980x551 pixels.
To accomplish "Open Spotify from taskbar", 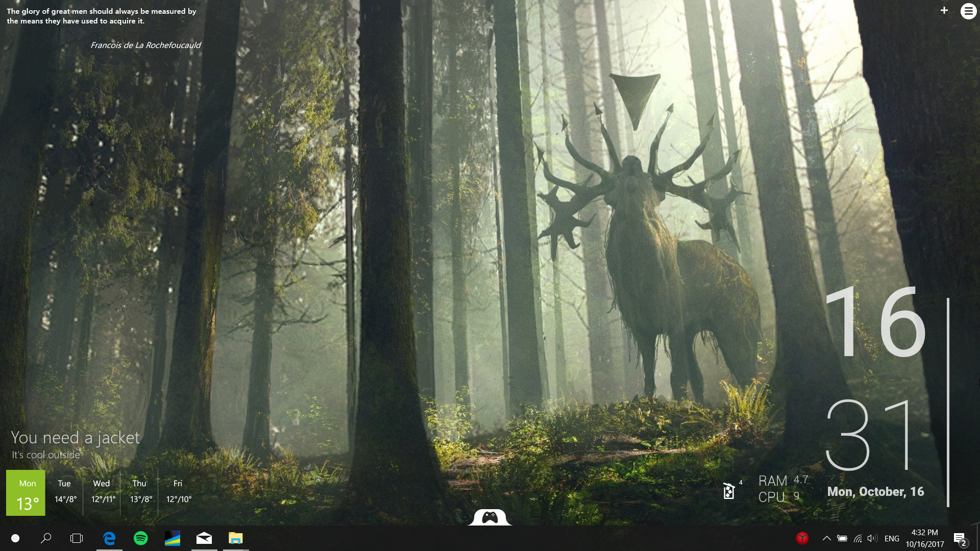I will pyautogui.click(x=141, y=538).
